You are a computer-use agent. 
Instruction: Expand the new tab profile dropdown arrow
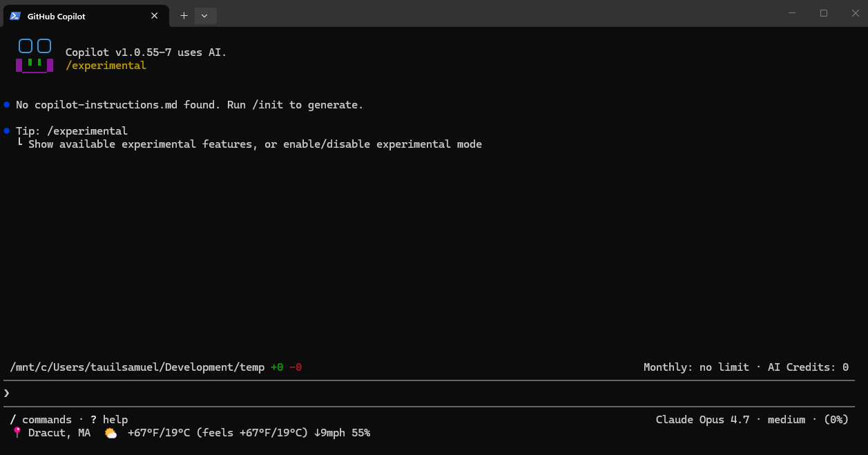[x=204, y=16]
